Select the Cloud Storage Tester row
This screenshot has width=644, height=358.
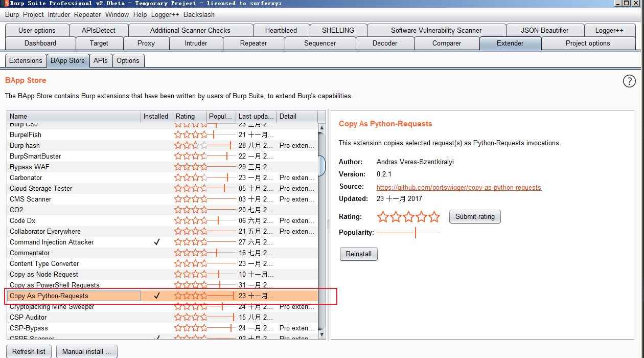point(163,188)
